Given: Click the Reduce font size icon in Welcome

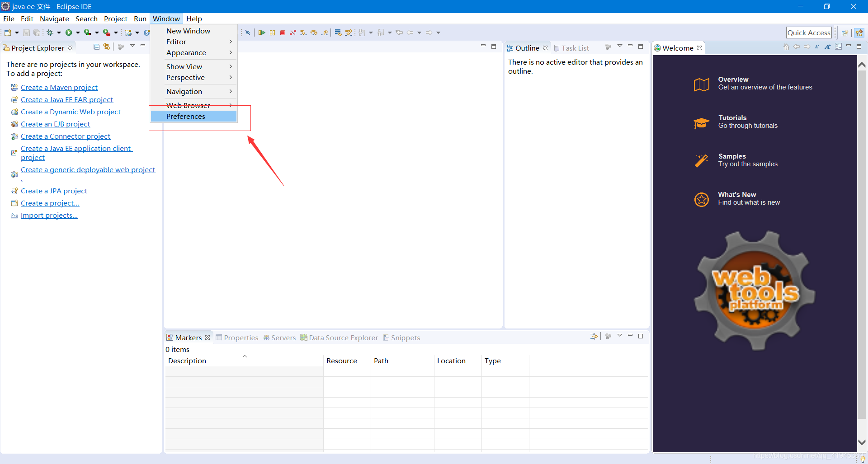Looking at the screenshot, I should (817, 47).
